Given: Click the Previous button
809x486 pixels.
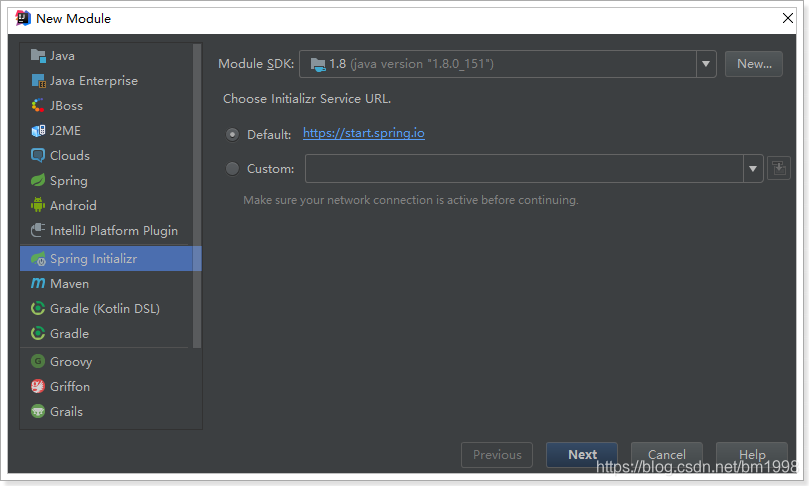Looking at the screenshot, I should point(497,455).
